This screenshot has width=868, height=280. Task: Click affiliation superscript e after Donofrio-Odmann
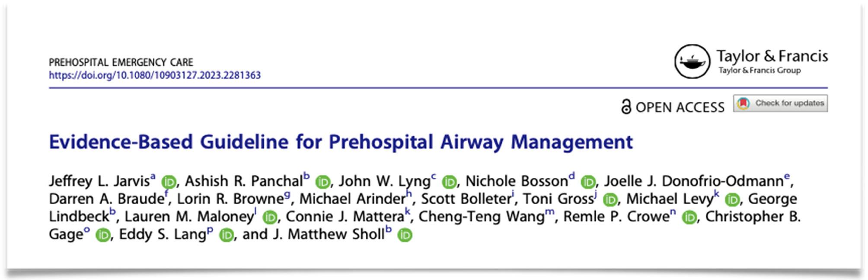[787, 176]
